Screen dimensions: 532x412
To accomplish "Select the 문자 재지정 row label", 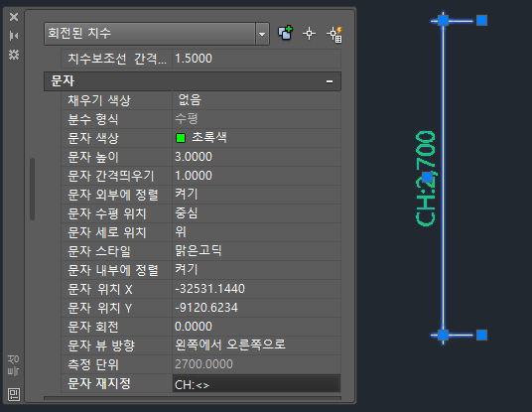I will 99,384.
